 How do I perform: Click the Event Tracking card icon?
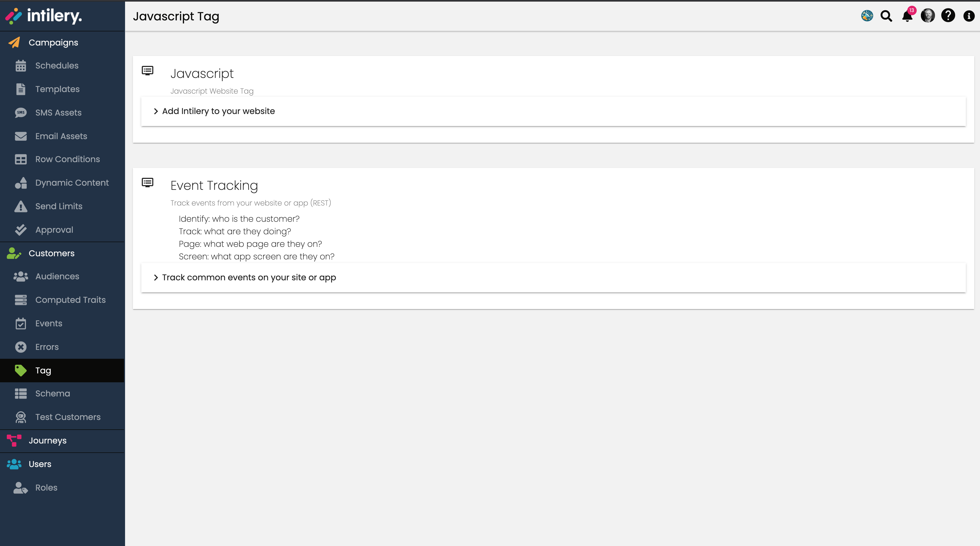point(148,183)
